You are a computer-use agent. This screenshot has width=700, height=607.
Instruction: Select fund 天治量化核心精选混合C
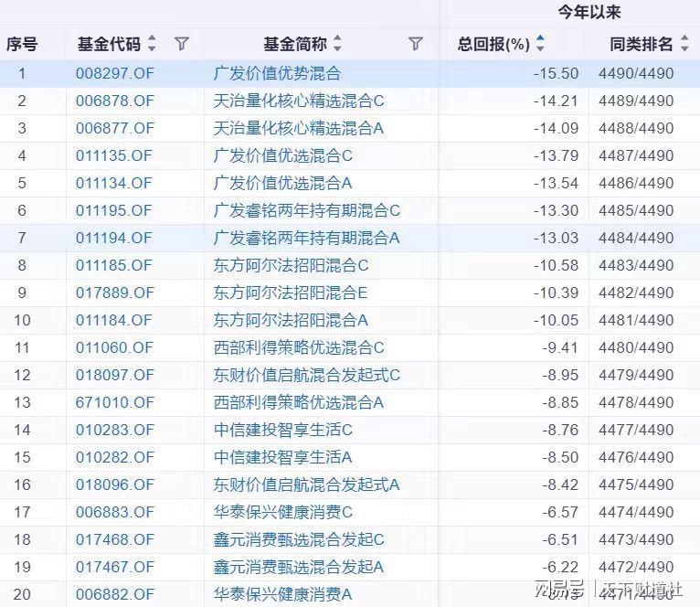pos(299,101)
